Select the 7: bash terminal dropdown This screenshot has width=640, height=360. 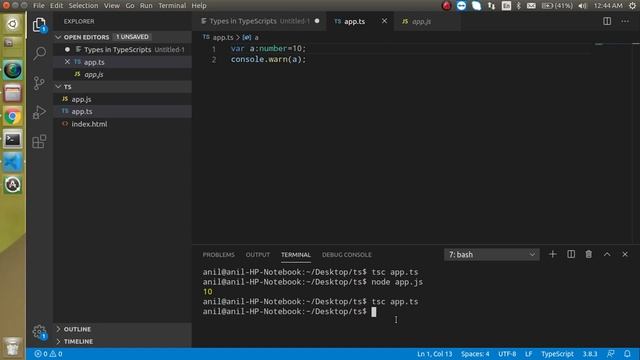[x=491, y=254]
